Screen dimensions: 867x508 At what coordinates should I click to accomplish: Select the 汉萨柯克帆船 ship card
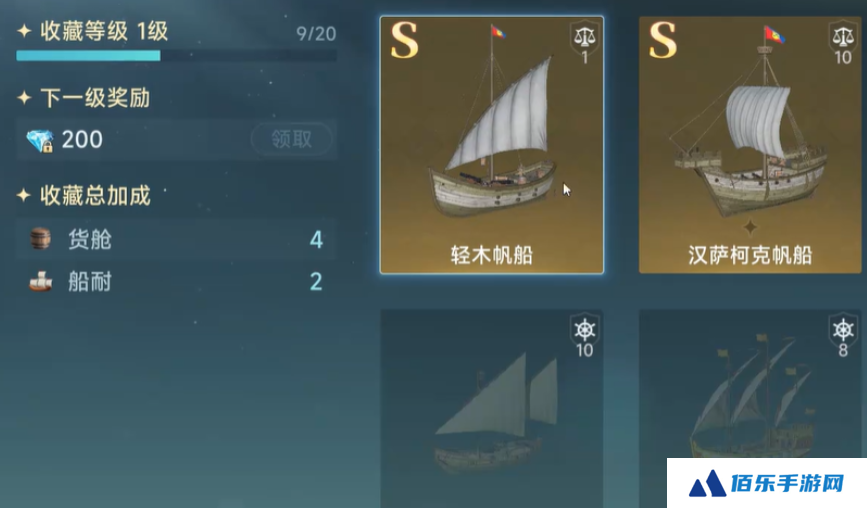(750, 145)
